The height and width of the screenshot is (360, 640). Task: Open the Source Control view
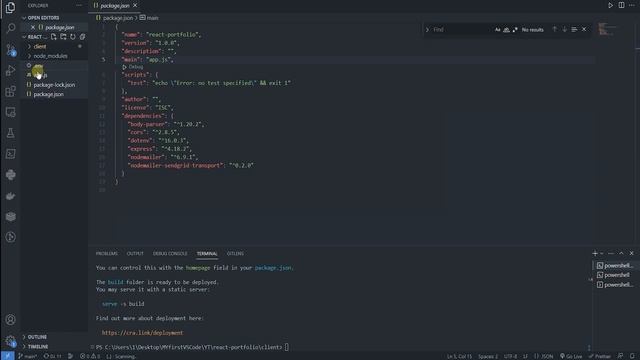[11, 50]
